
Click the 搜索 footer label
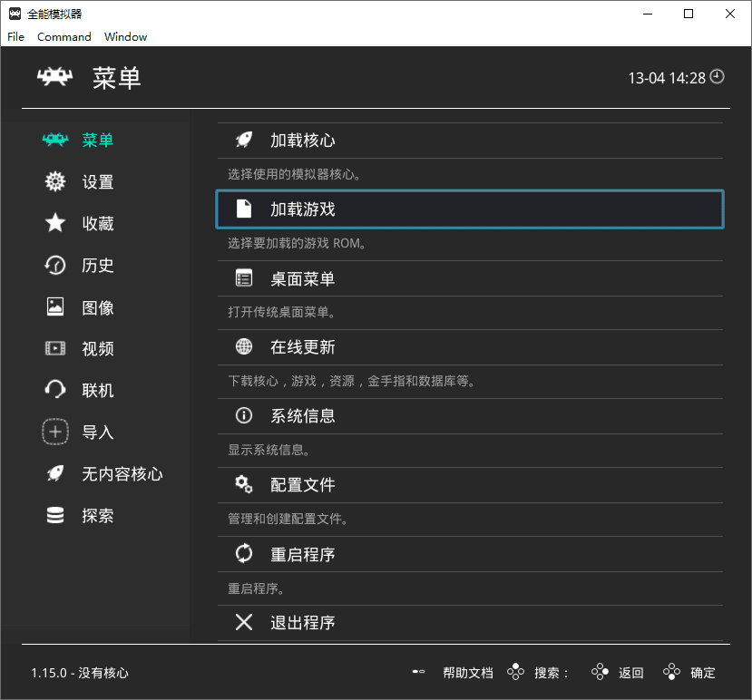coord(551,673)
